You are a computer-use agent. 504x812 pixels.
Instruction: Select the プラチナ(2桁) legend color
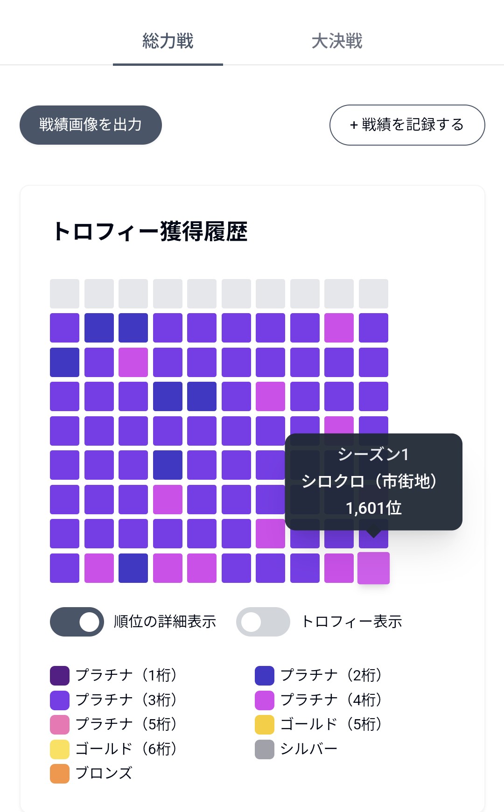pos(265,675)
